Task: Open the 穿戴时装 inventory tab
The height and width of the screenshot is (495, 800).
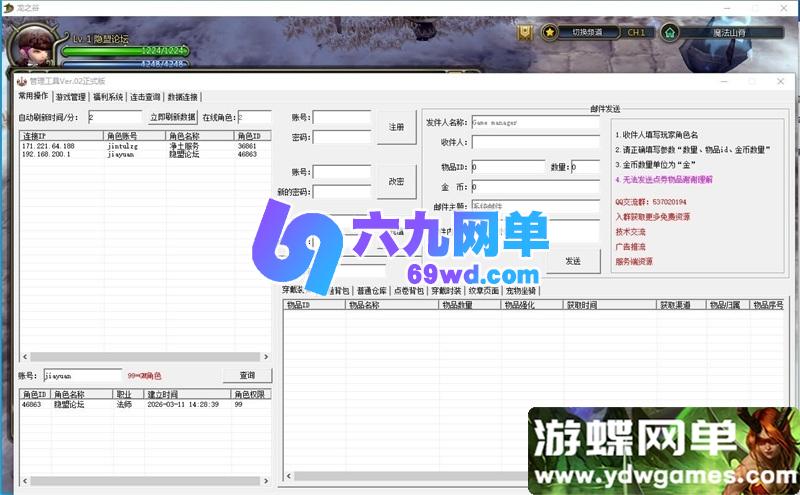Action: pyautogui.click(x=446, y=290)
